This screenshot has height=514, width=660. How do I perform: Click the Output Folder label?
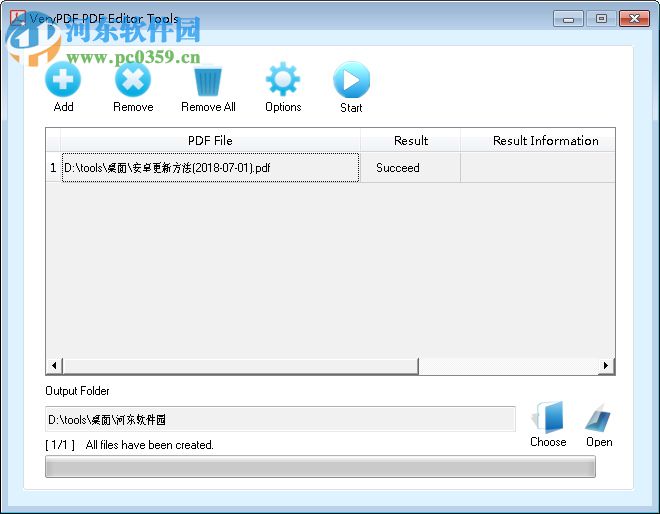pos(77,391)
